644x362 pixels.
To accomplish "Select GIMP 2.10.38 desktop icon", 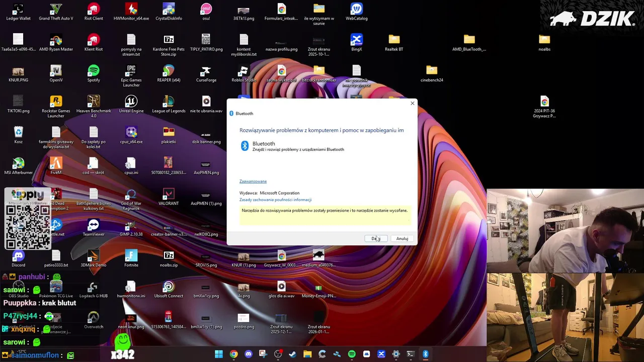I will click(131, 228).
